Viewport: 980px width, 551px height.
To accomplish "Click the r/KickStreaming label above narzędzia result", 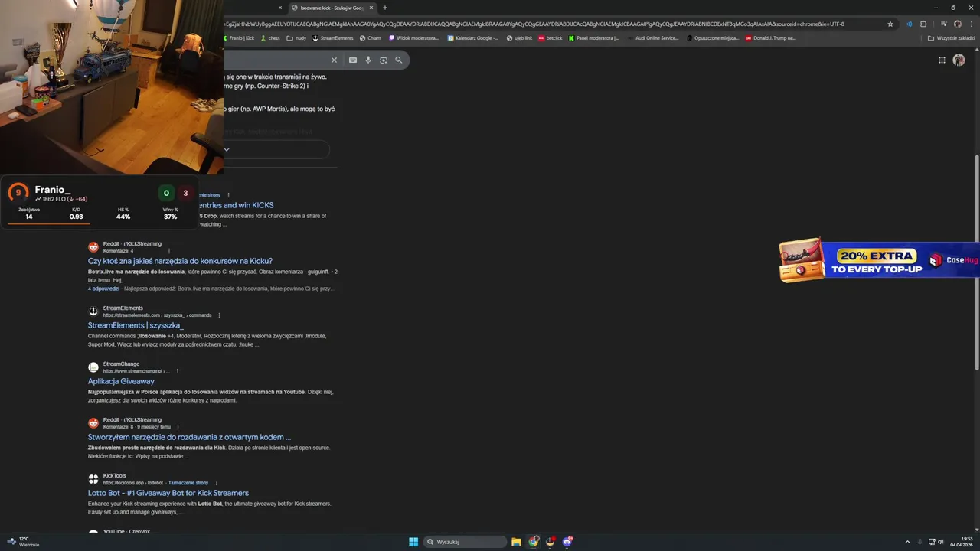I will 142,244.
